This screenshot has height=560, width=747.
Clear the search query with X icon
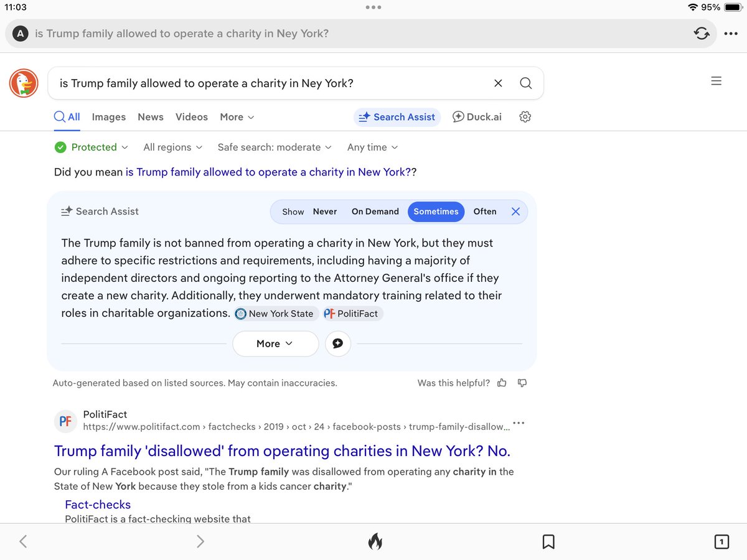click(x=498, y=83)
